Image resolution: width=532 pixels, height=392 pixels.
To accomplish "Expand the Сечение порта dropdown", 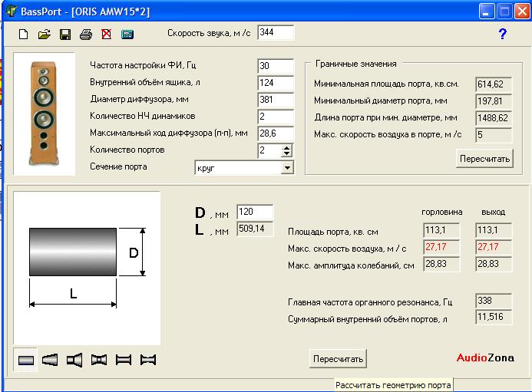I will 288,167.
